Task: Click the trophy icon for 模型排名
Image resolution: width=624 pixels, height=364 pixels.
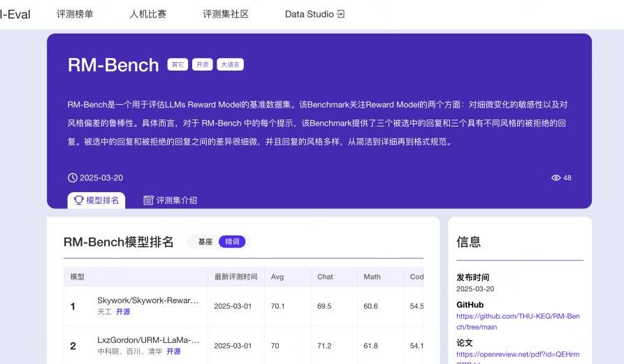Action: point(79,201)
